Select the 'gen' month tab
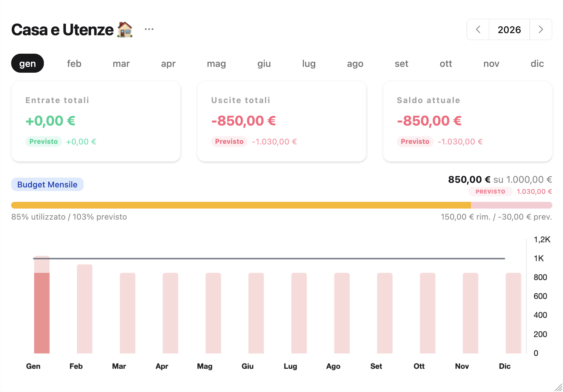 pyautogui.click(x=27, y=63)
